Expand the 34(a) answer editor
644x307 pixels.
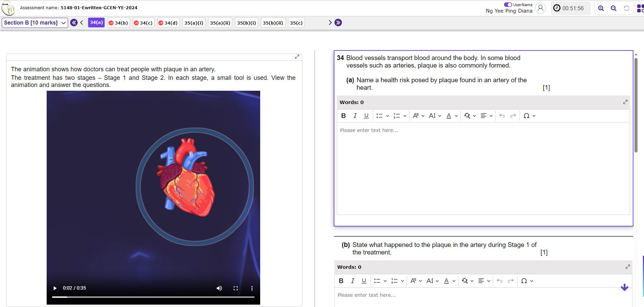625,102
